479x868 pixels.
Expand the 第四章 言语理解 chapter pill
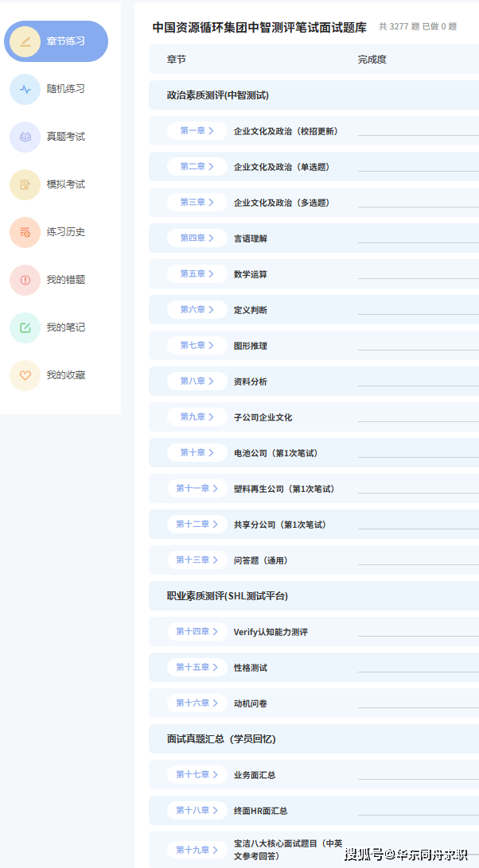(197, 238)
